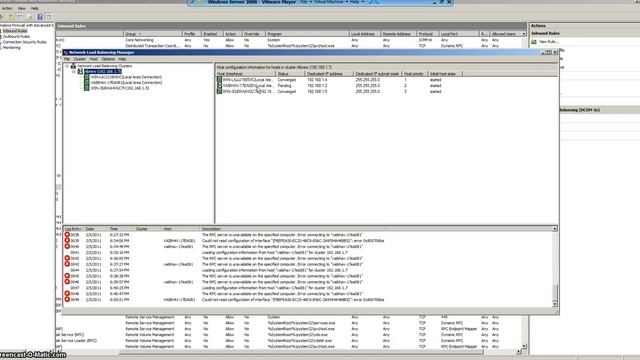Open the Options menu
The image size is (640, 360).
point(108,59)
